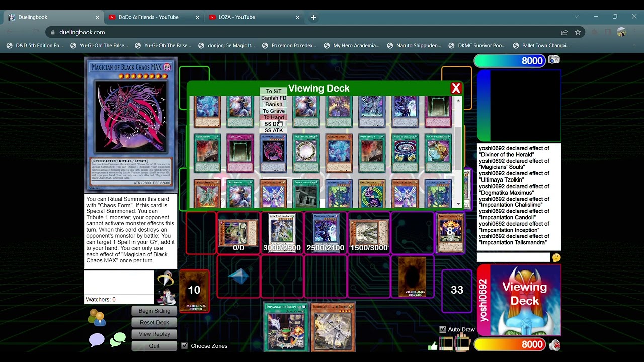The height and width of the screenshot is (362, 644).
Task: Close the Viewing Deck window
Action: [x=456, y=88]
